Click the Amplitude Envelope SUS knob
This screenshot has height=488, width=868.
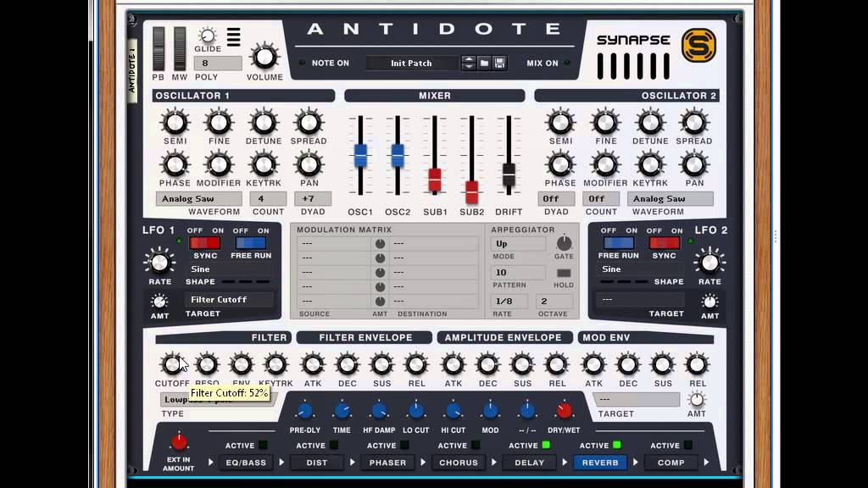tap(522, 364)
